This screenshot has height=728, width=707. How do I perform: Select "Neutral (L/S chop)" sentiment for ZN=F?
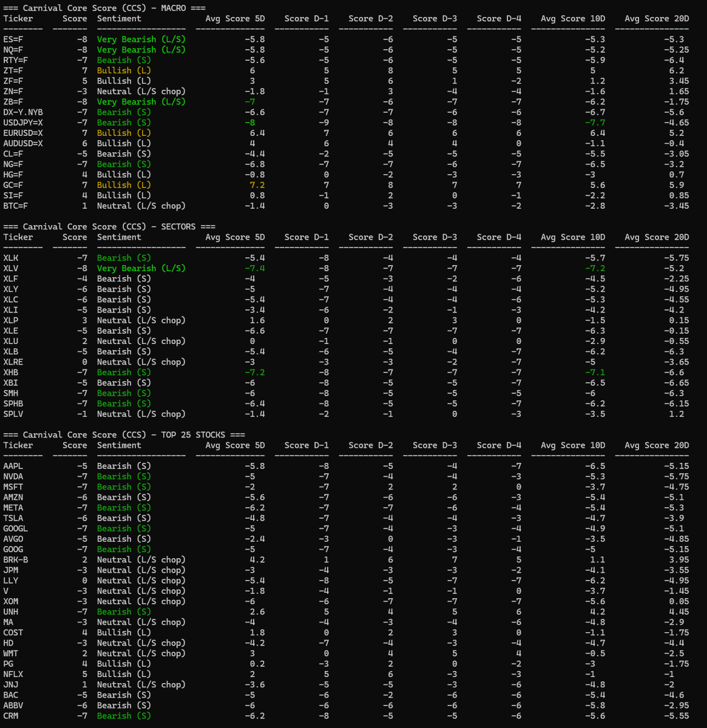pos(141,92)
